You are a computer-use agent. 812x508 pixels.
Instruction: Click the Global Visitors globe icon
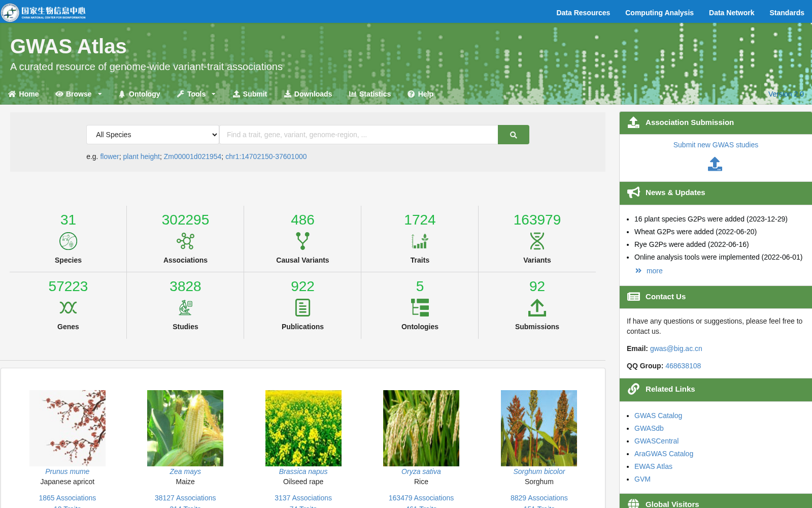pyautogui.click(x=633, y=504)
